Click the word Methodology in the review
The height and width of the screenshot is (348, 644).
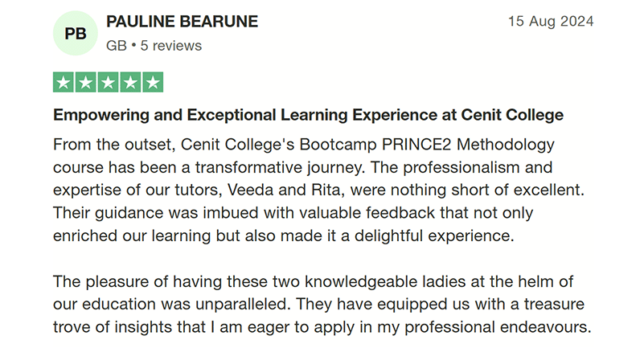coord(506,145)
